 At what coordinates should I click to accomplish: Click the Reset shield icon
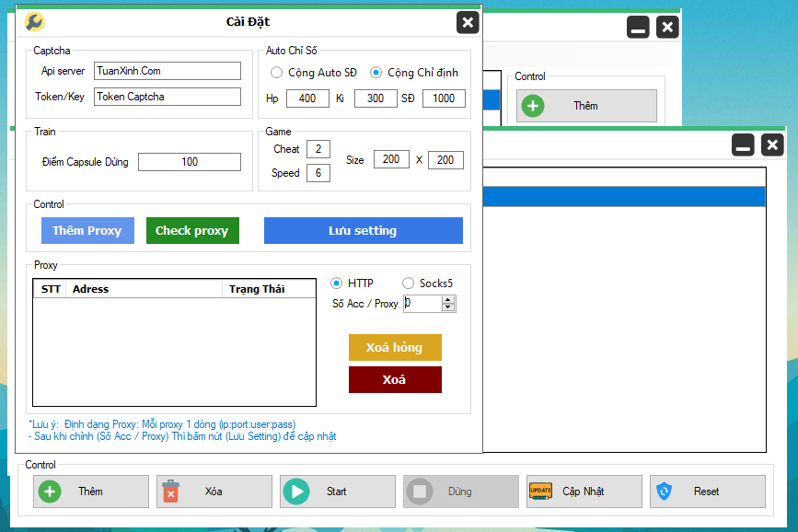pyautogui.click(x=665, y=492)
